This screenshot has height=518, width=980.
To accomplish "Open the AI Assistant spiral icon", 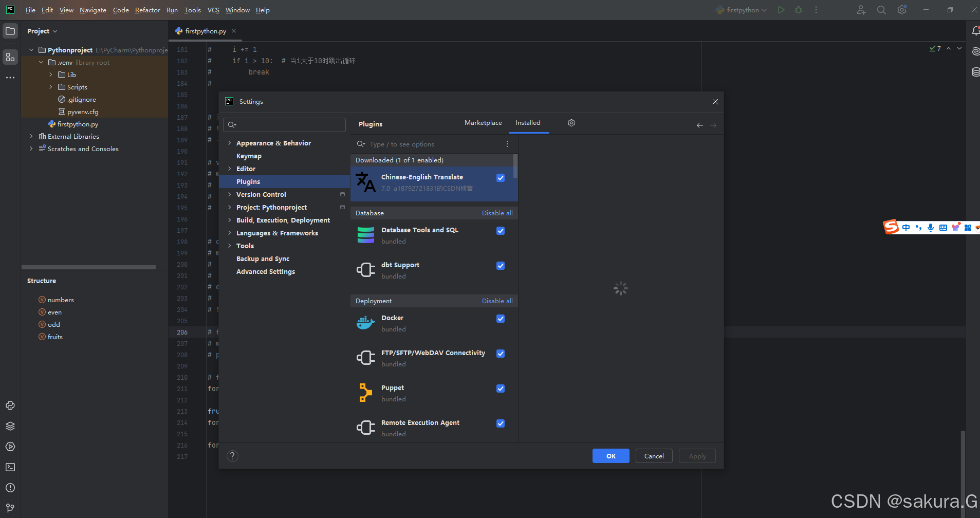I will (975, 51).
